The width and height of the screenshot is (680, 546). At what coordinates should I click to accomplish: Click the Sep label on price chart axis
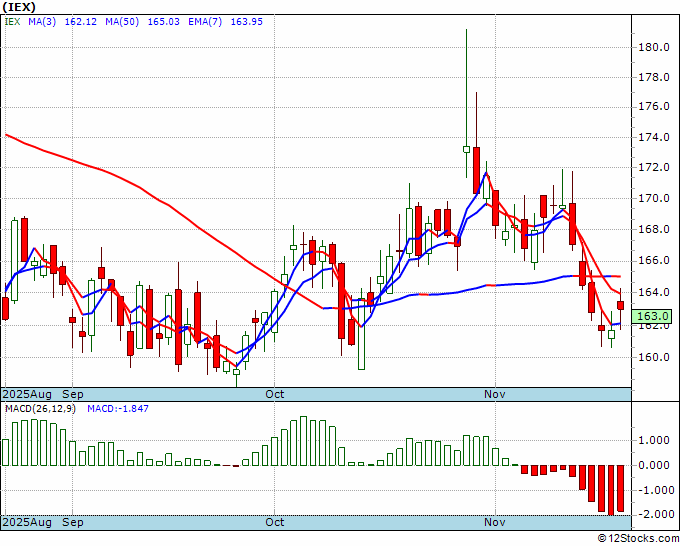[x=73, y=394]
